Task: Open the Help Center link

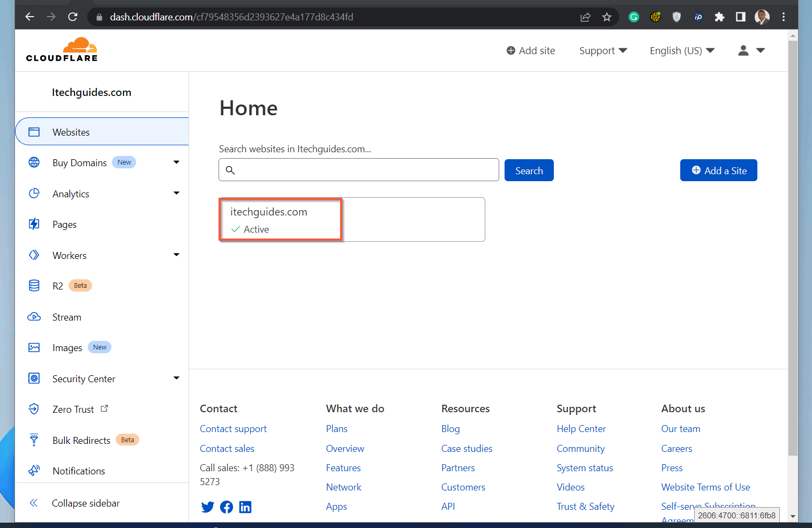Action: 581,429
